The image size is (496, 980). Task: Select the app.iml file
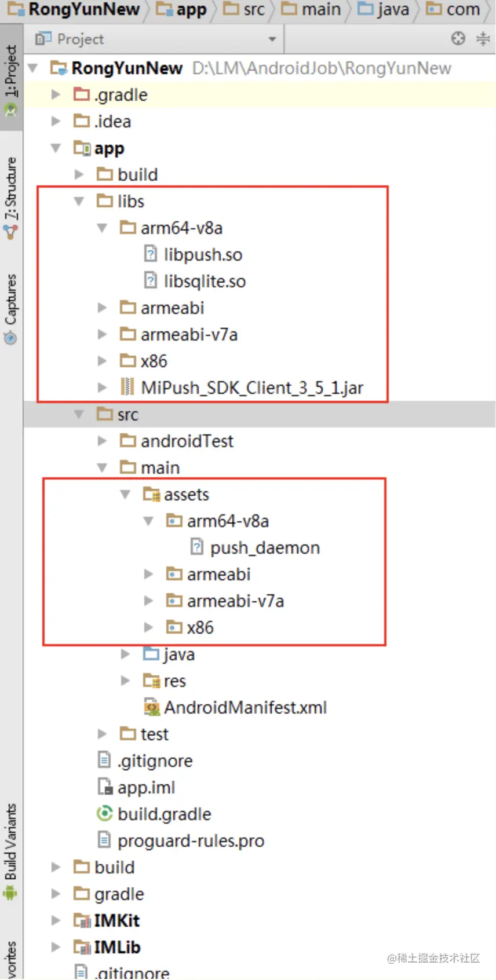click(x=146, y=788)
